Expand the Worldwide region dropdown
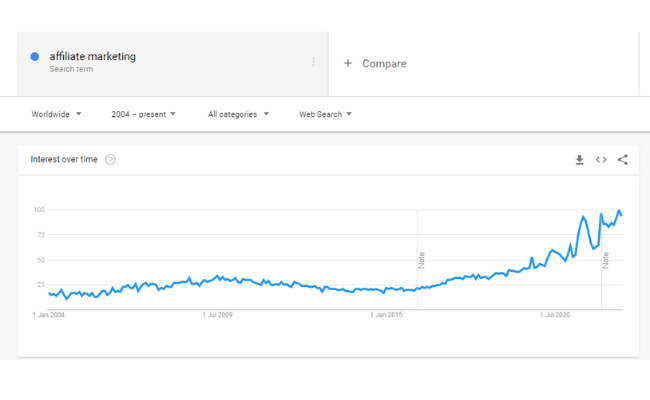 56,114
